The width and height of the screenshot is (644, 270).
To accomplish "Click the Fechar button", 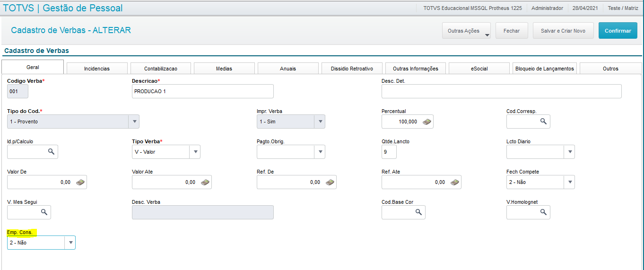I will pyautogui.click(x=512, y=31).
